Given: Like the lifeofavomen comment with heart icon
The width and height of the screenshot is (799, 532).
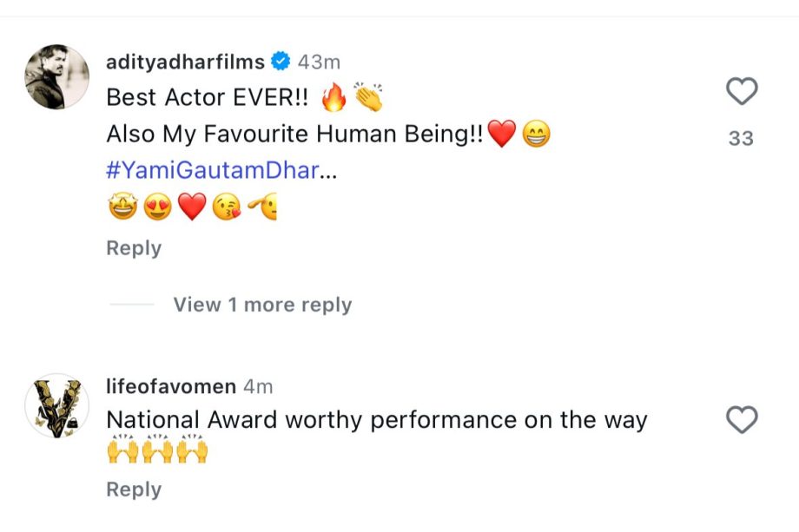Looking at the screenshot, I should [742, 420].
